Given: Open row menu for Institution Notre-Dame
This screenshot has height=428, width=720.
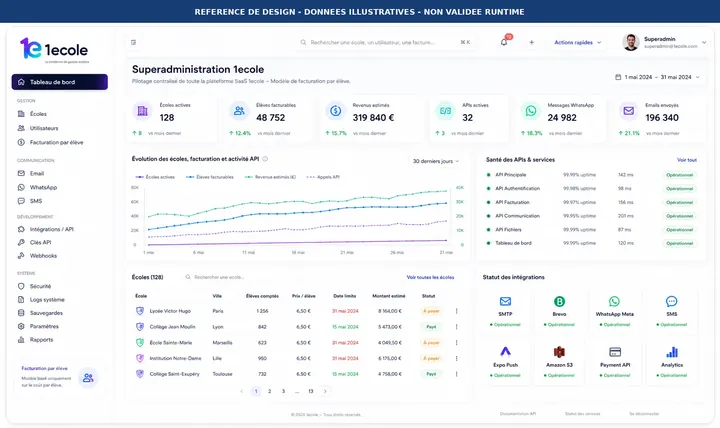Looking at the screenshot, I should point(456,358).
